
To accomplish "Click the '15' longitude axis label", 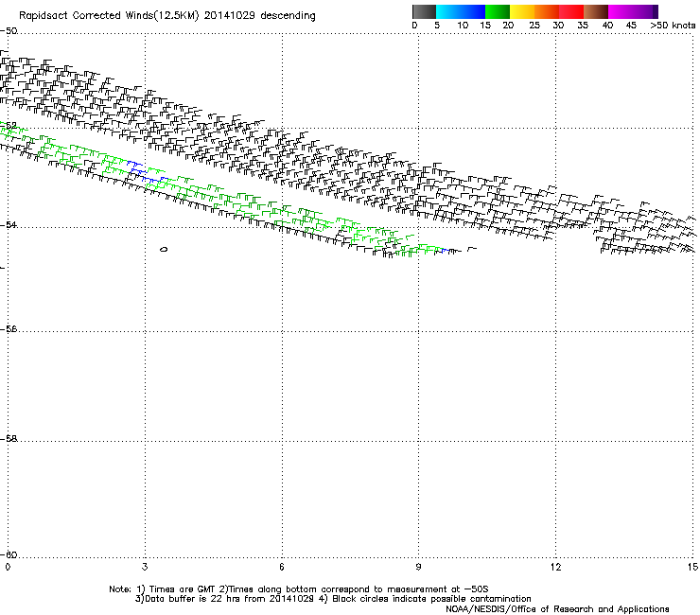I will pos(692,567).
